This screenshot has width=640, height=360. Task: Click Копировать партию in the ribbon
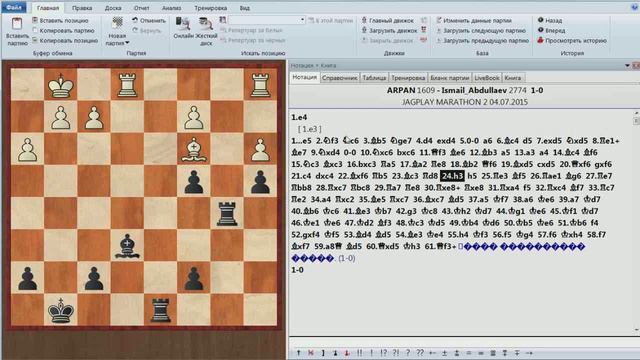pyautogui.click(x=63, y=31)
